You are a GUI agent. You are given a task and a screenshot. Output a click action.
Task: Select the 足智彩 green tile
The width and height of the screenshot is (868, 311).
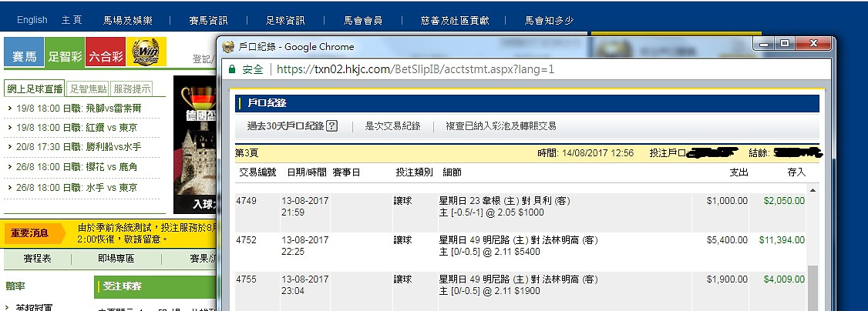[x=65, y=52]
